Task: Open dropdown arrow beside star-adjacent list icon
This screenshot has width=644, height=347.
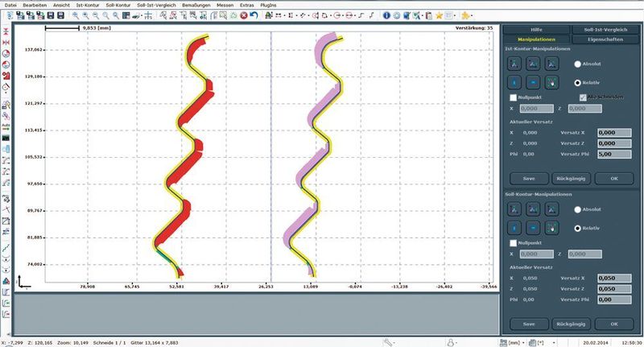Action: coord(455,16)
